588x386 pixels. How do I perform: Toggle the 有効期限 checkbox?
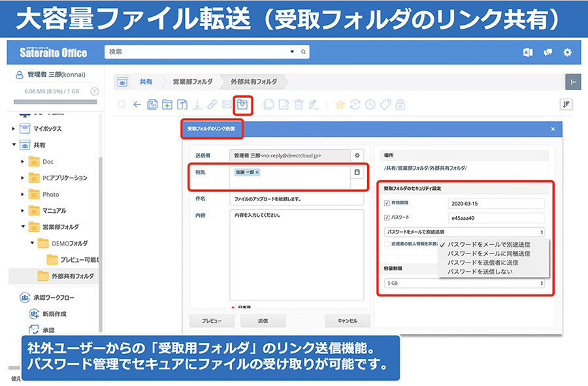point(387,202)
